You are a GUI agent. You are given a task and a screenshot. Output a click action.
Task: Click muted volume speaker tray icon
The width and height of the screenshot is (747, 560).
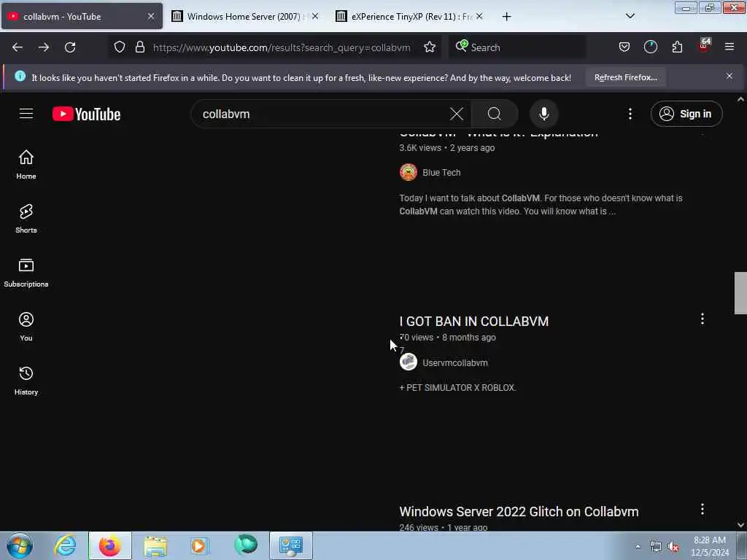(673, 547)
